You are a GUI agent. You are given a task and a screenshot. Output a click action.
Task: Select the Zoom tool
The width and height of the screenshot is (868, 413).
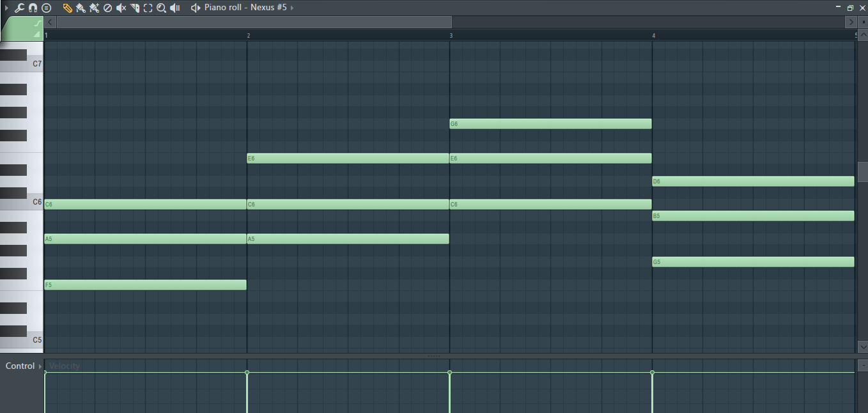tap(161, 8)
